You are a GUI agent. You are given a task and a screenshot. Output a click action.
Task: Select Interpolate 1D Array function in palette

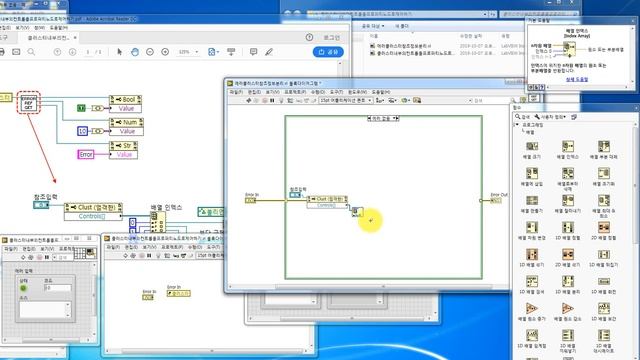pyautogui.click(x=604, y=309)
